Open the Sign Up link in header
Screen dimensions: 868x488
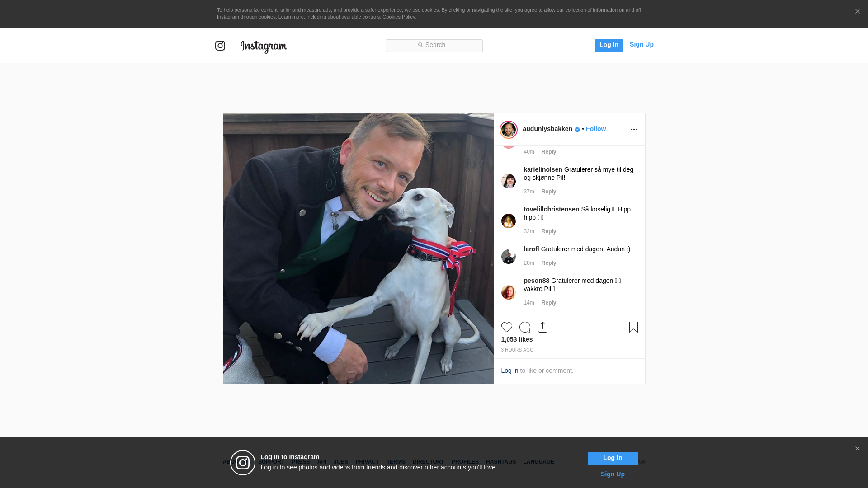coord(642,44)
